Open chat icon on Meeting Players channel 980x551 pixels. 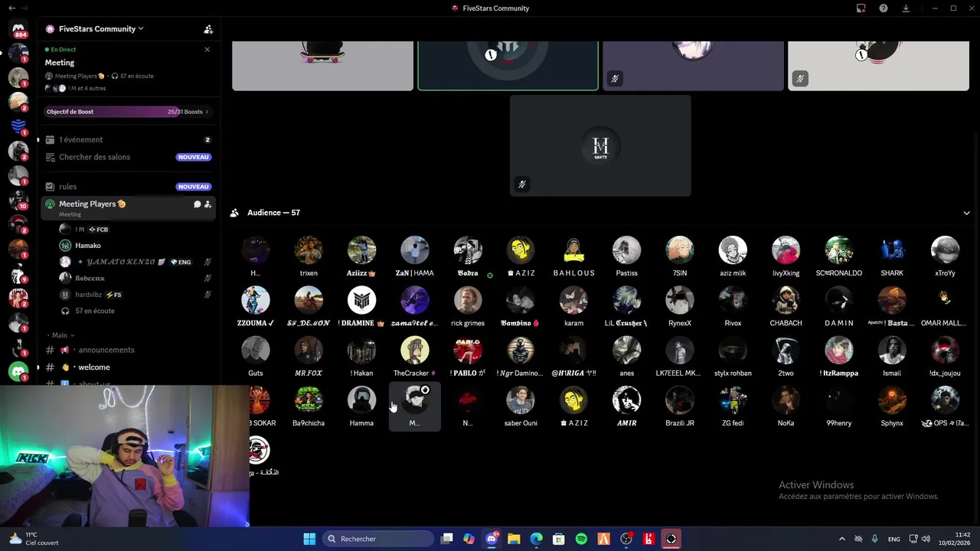click(197, 204)
